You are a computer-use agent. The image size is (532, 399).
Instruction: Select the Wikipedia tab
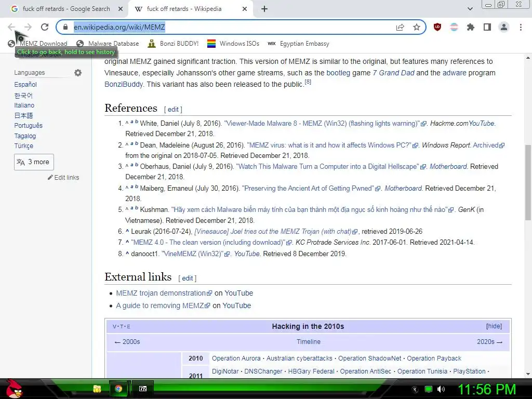[x=190, y=9]
